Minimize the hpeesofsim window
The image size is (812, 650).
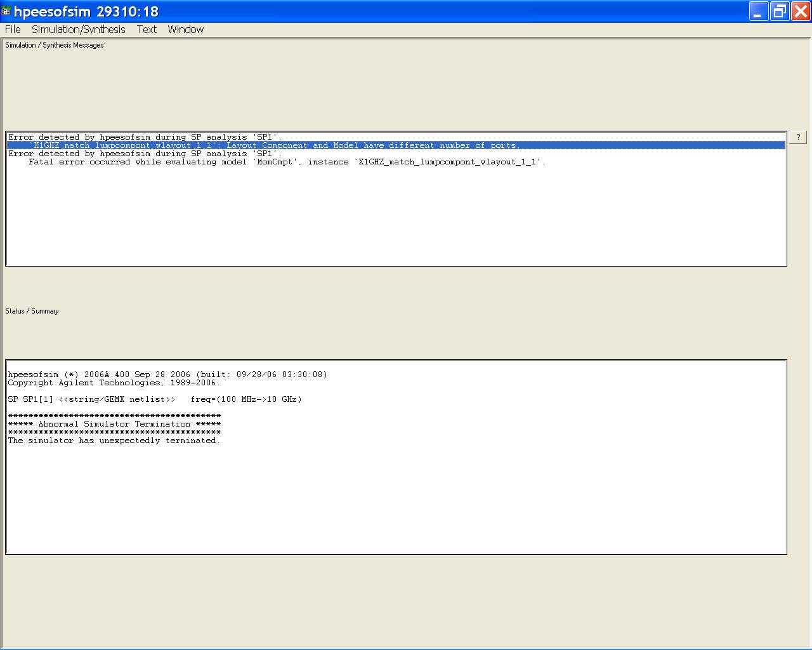pyautogui.click(x=759, y=11)
